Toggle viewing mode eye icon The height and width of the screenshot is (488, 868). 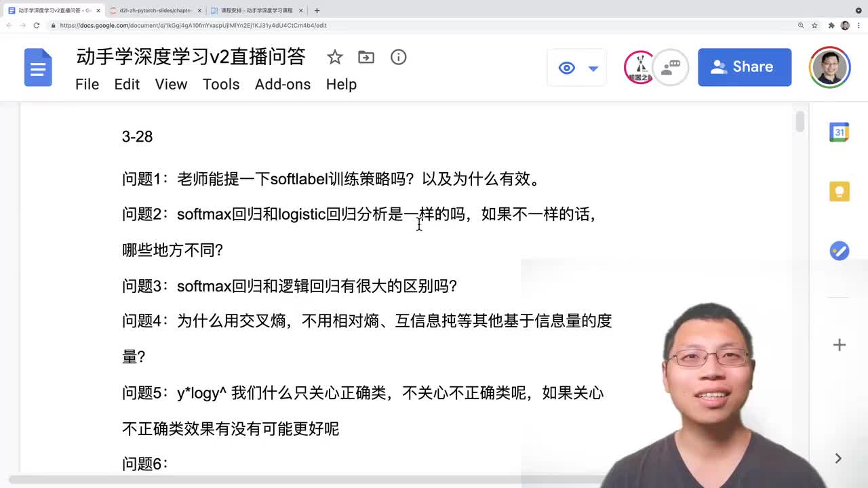coord(567,68)
